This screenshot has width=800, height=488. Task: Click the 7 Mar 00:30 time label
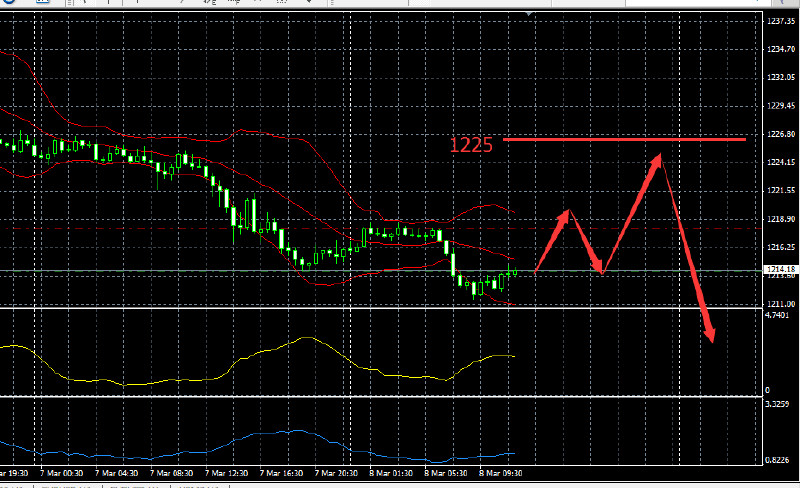(62, 472)
